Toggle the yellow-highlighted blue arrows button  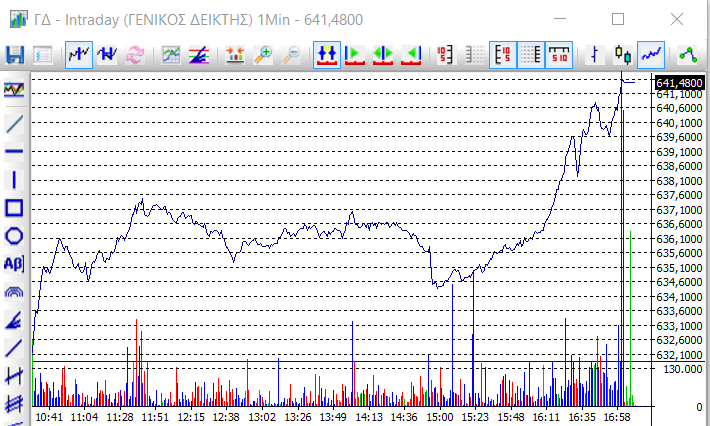point(327,55)
